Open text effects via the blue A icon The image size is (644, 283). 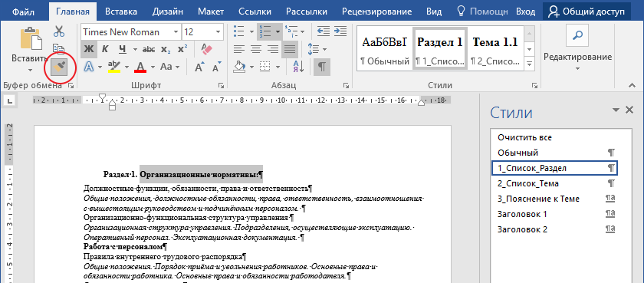click(x=89, y=67)
